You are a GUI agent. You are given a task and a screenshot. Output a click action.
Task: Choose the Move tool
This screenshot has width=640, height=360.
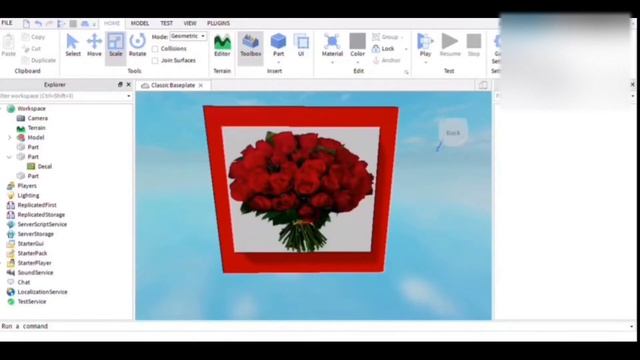[x=94, y=45]
